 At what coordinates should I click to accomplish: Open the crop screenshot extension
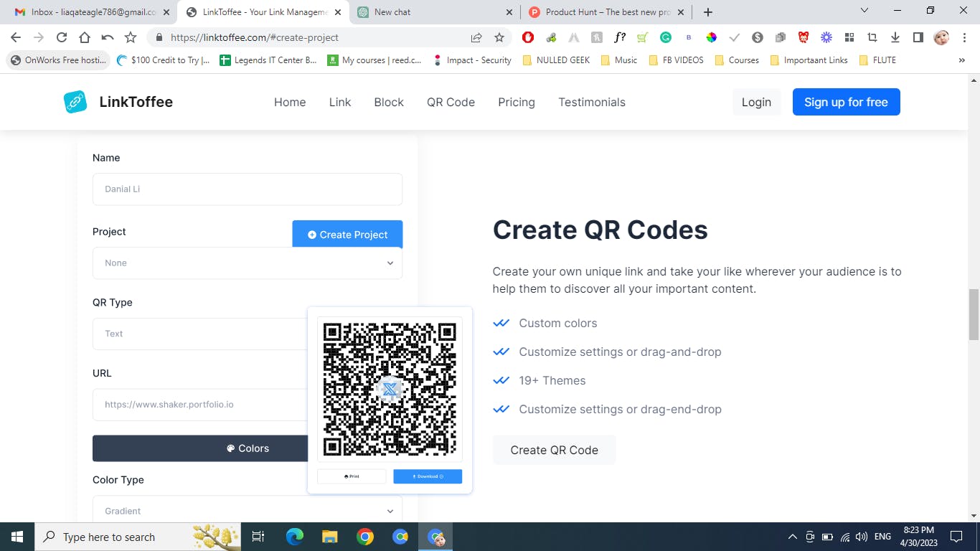(x=872, y=37)
